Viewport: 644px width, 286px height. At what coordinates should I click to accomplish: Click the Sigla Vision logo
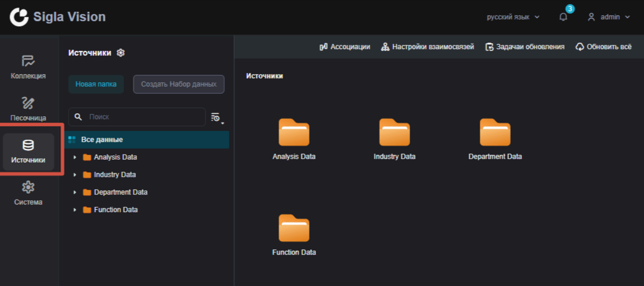58,17
